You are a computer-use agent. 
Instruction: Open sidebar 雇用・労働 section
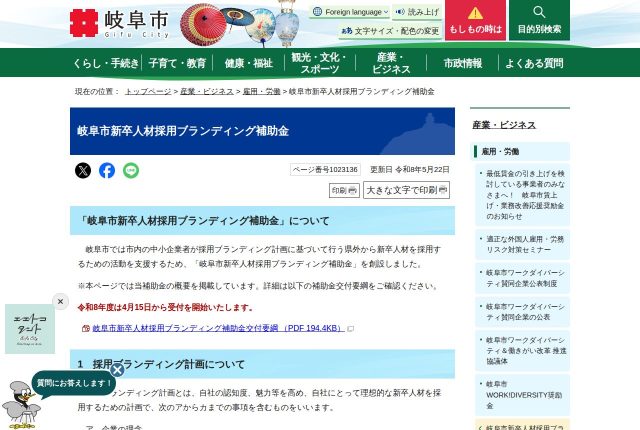click(x=520, y=151)
